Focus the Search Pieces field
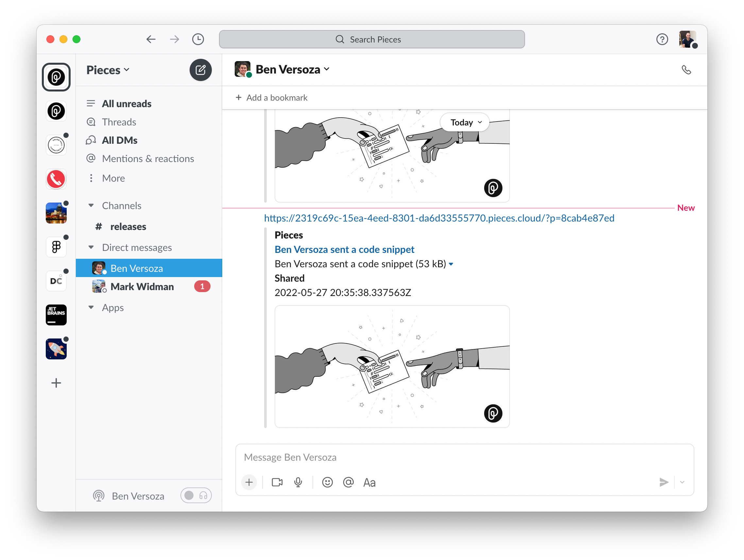Screen dimensions: 744x560 372,39
